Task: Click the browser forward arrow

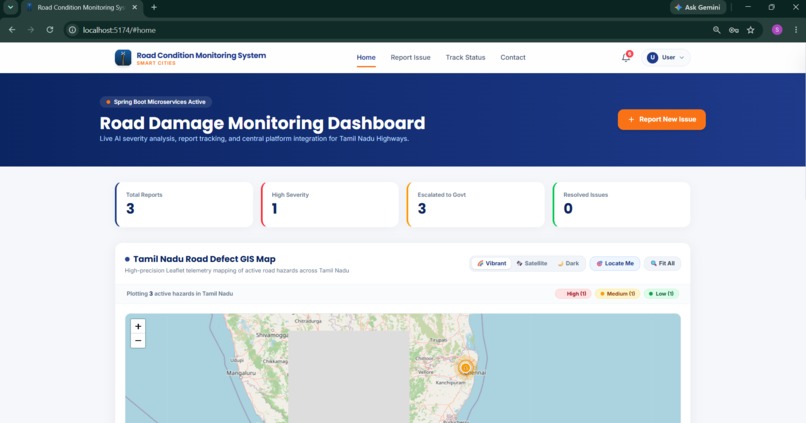Action: (31, 30)
